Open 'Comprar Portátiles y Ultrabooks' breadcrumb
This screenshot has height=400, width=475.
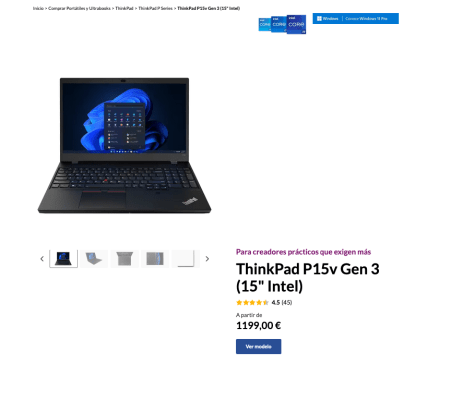coord(79,8)
